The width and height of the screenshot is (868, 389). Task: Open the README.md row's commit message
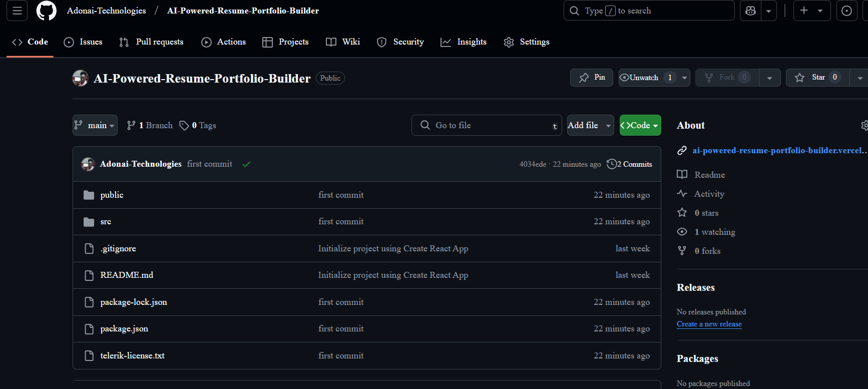click(393, 275)
